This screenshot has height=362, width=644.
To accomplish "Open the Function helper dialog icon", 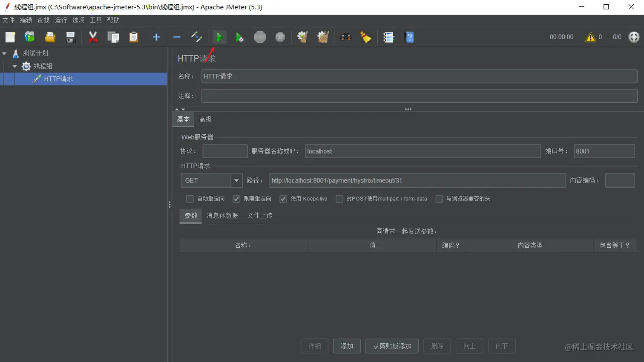I will tap(388, 37).
